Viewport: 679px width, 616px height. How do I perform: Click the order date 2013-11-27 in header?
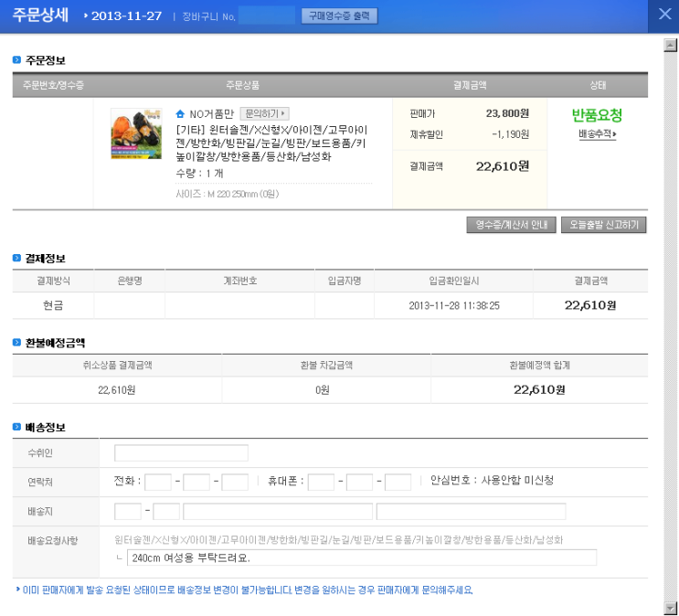[126, 16]
